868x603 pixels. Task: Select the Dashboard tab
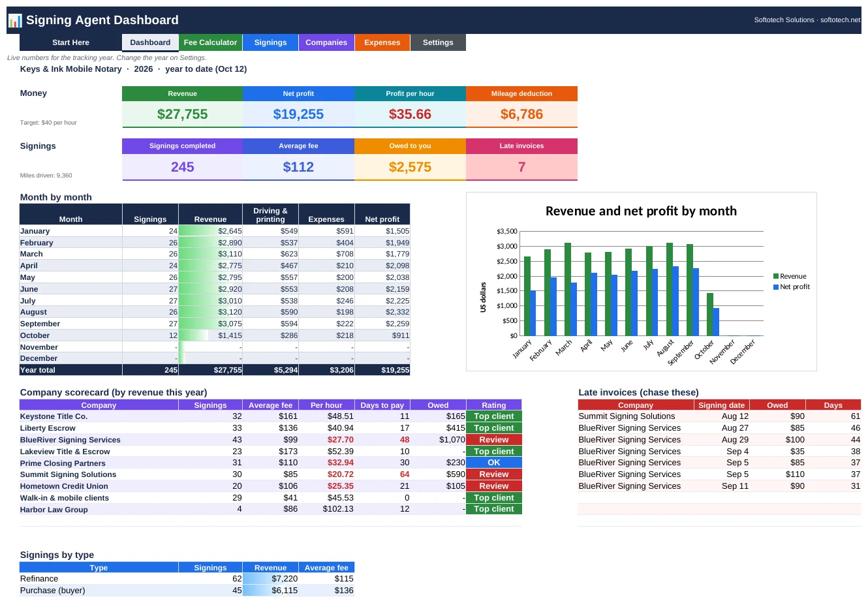tap(150, 42)
